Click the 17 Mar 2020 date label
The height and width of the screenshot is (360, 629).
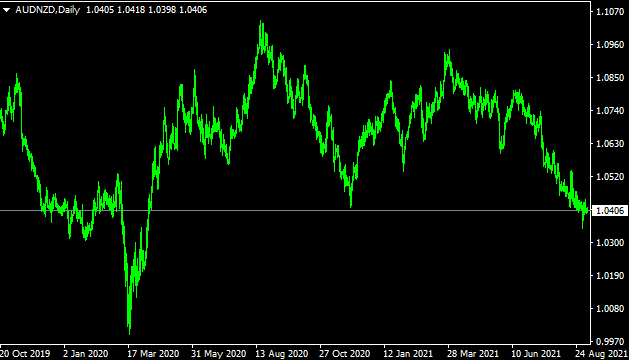pos(153,354)
